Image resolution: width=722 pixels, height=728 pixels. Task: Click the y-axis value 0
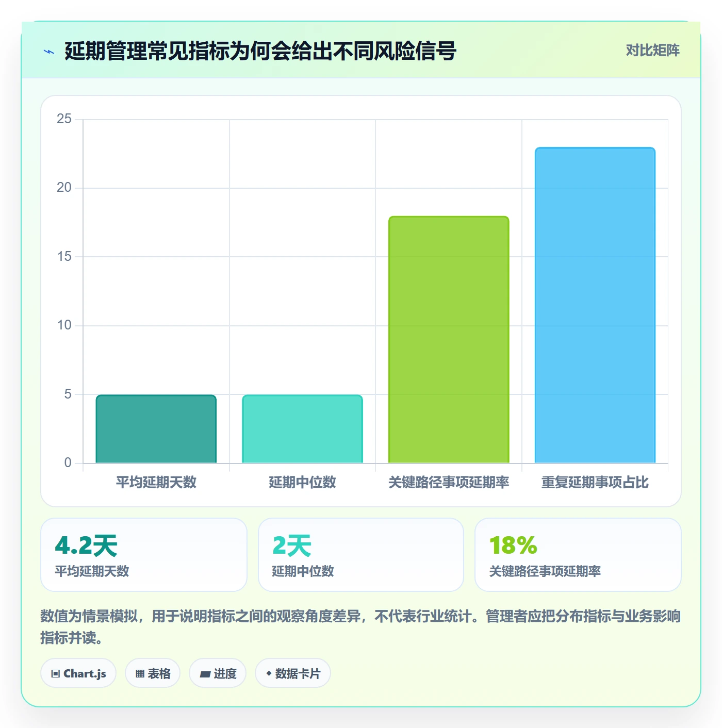click(x=68, y=462)
